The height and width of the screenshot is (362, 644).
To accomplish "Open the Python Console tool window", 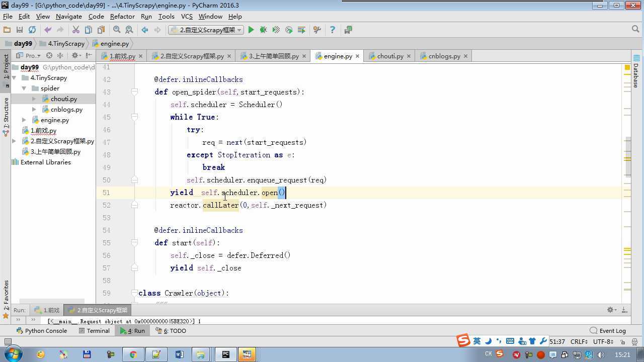I will tap(41, 331).
